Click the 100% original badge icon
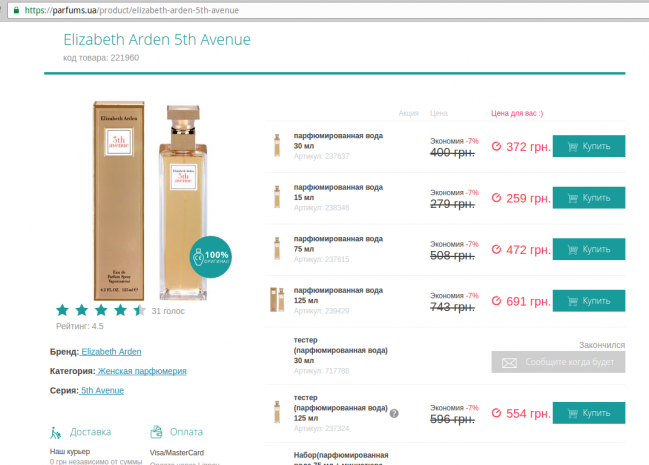Image resolution: width=649 pixels, height=465 pixels. 210,256
